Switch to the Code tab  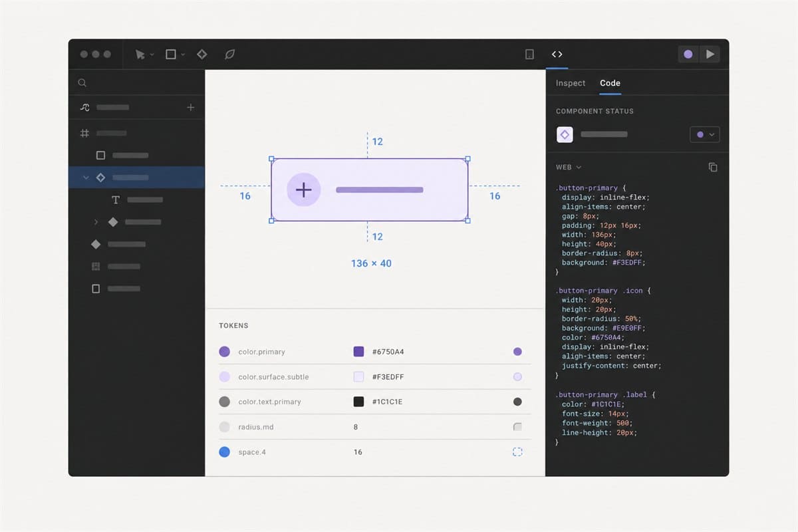[x=610, y=83]
